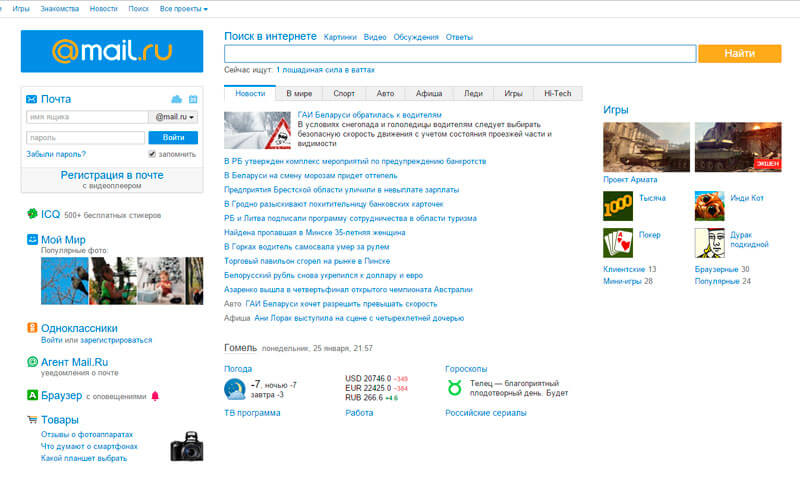
Task: Open the cloud icon in the Почта panel
Action: (177, 99)
